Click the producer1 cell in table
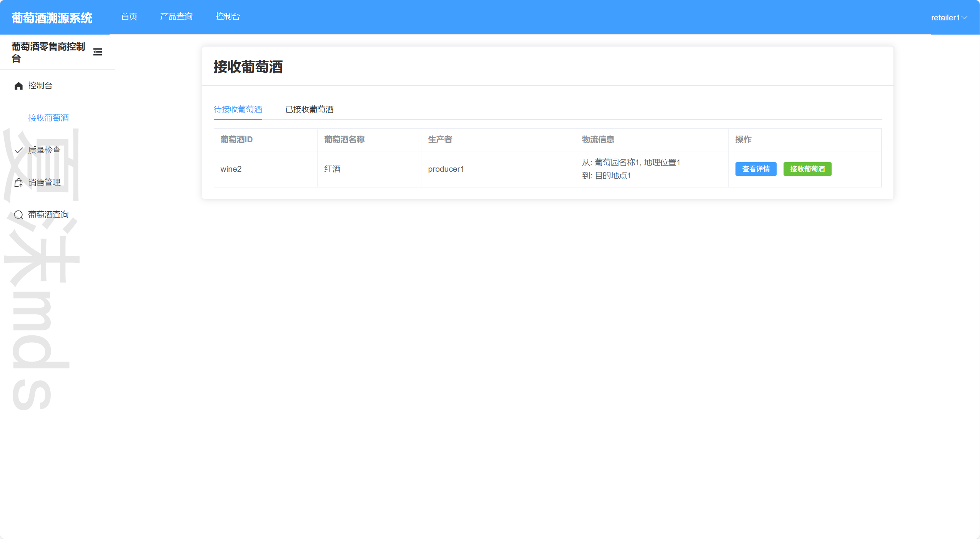Viewport: 980px width, 539px height. (x=446, y=169)
